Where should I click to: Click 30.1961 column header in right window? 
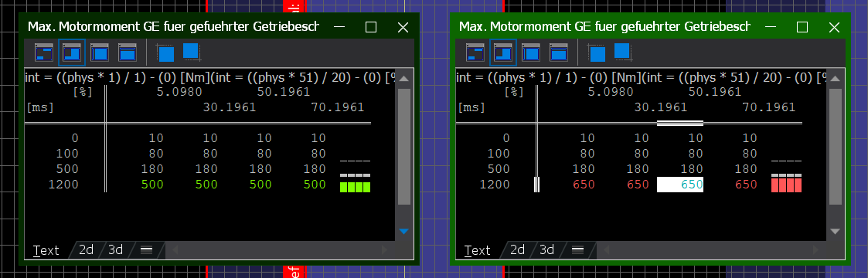[x=661, y=107]
